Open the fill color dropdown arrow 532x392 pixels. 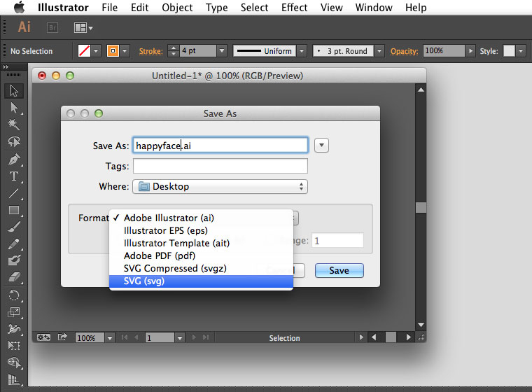(x=96, y=51)
